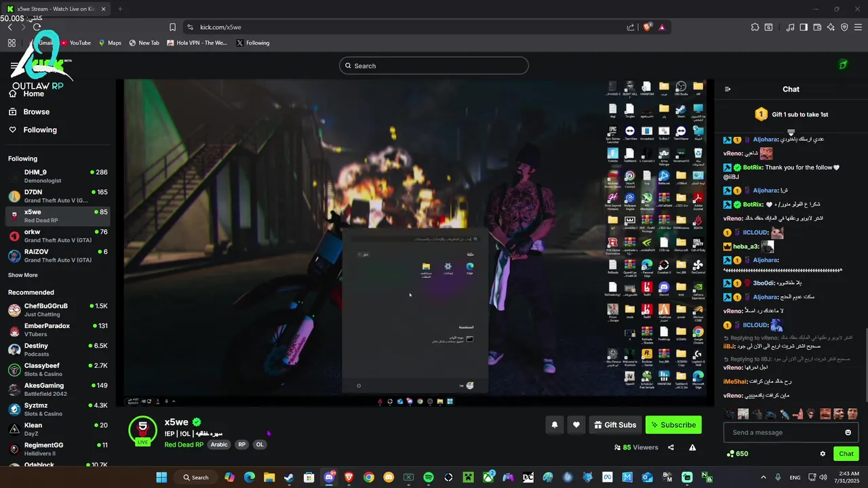Viewport: 868px width, 488px height.
Task: Open EmberParadox recommended channel
Action: [x=58, y=330]
